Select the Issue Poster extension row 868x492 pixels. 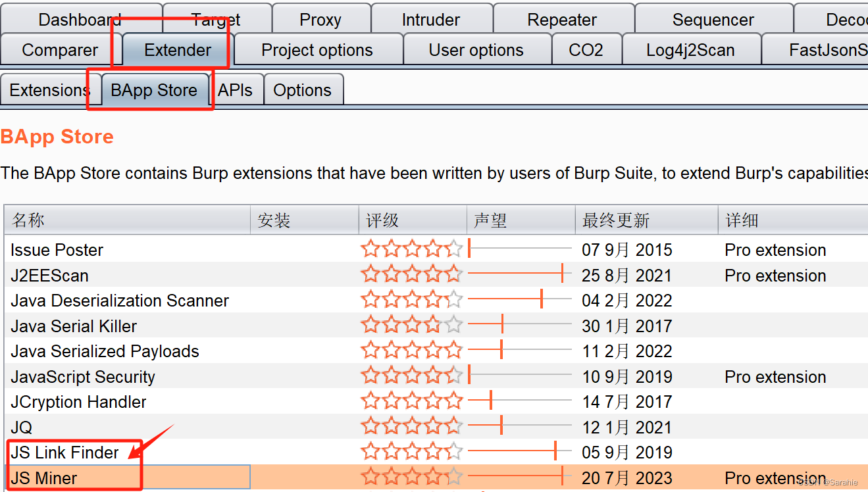coord(436,249)
